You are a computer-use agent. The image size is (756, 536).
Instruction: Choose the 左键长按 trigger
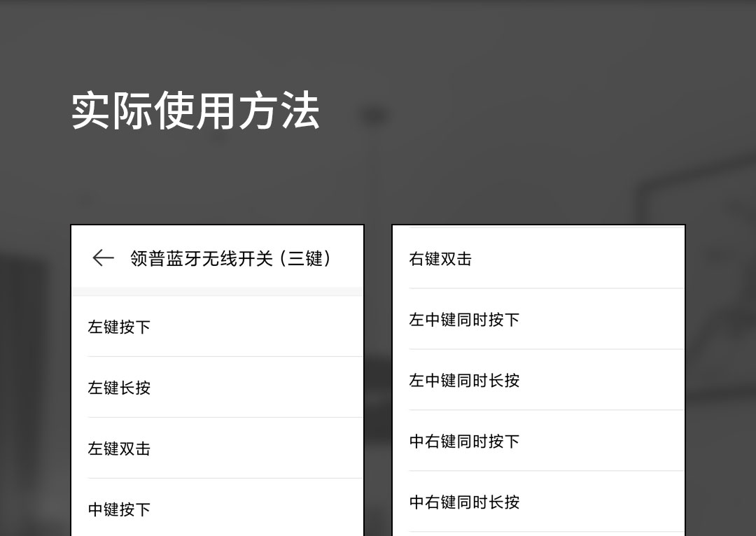(119, 388)
